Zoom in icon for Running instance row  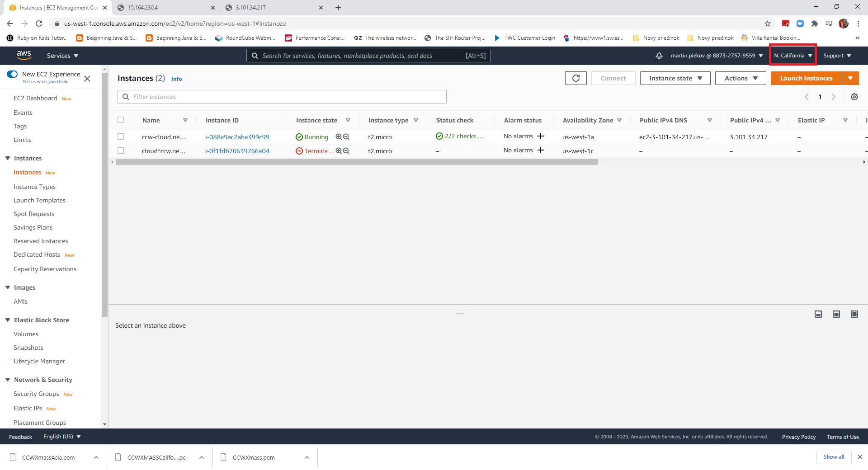pyautogui.click(x=339, y=137)
